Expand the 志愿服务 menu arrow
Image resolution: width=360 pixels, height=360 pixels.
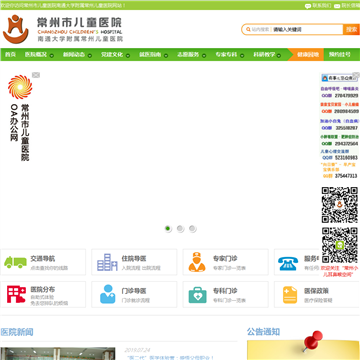click(204, 56)
